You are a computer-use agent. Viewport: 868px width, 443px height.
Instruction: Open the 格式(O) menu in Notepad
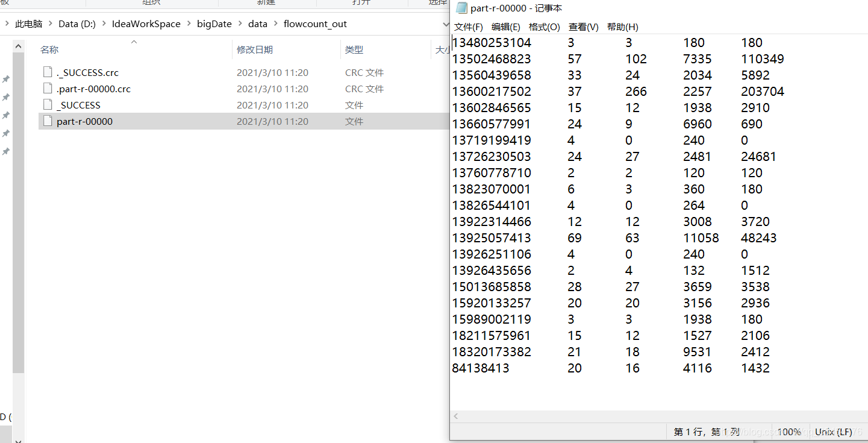click(x=544, y=27)
